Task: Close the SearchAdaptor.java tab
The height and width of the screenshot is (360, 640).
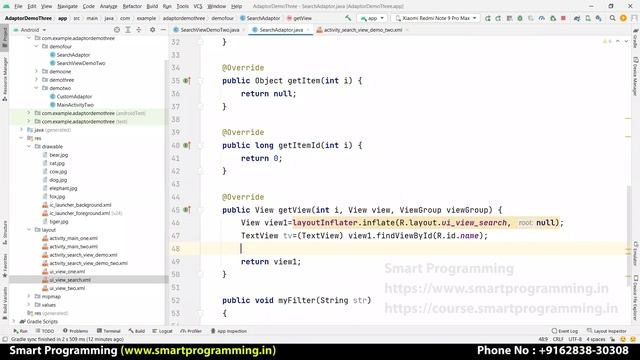Action: click(x=308, y=30)
